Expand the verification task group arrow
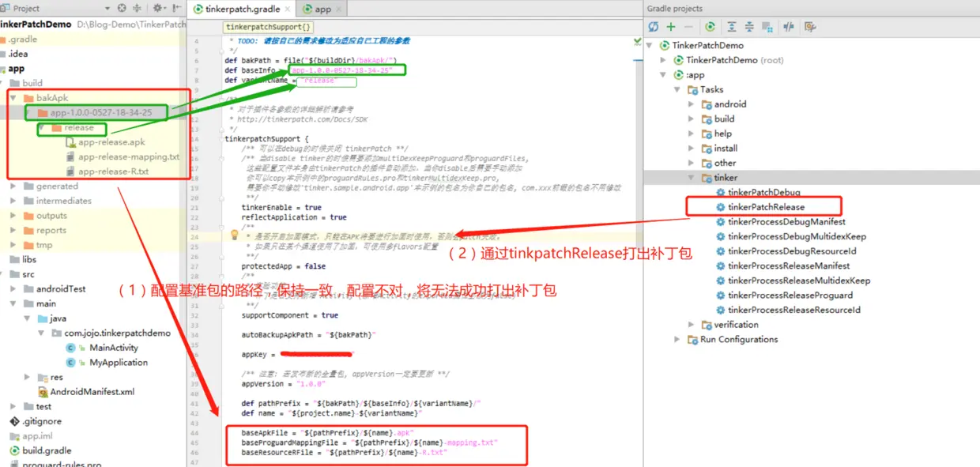The image size is (980, 467). click(x=692, y=325)
